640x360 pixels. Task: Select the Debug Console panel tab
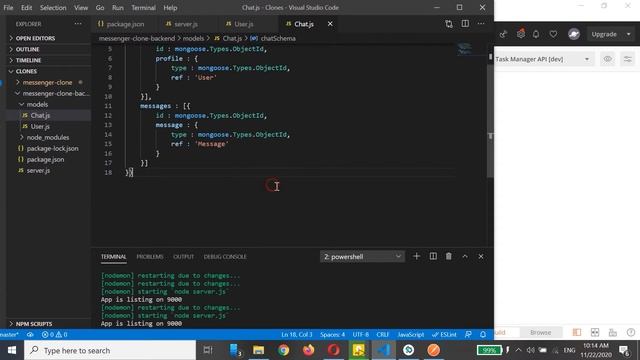(x=225, y=257)
